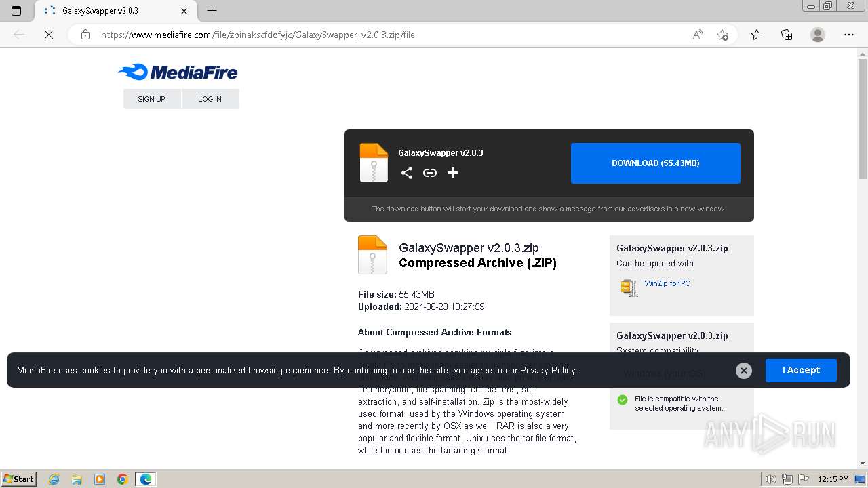Viewport: 868px width, 488px height.
Task: Click the 'File size: 55.43MB' text
Action: coord(396,294)
